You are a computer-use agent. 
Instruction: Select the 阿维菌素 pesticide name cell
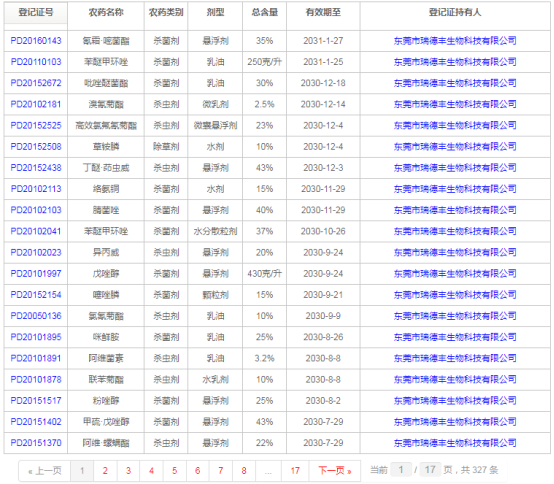pyautogui.click(x=106, y=358)
